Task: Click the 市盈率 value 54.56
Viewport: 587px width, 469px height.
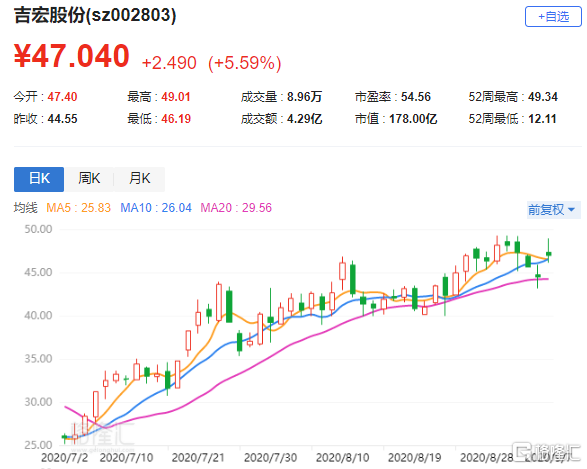Action: (416, 97)
